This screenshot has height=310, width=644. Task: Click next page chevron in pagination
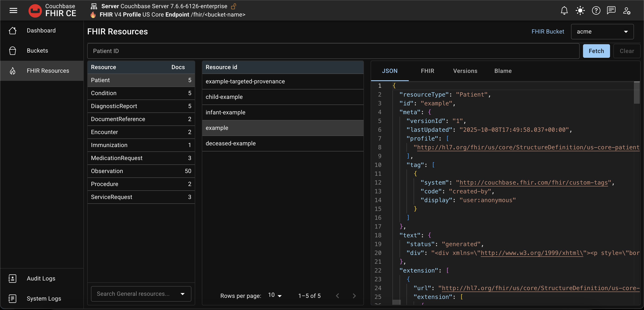point(354,296)
